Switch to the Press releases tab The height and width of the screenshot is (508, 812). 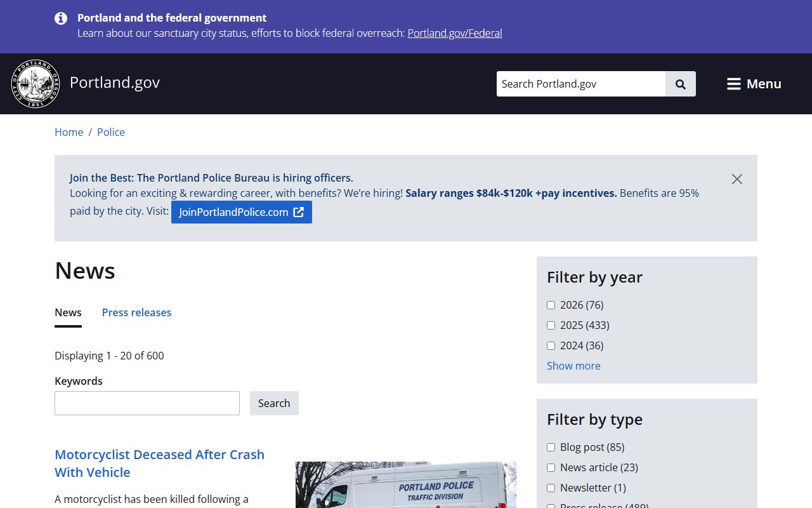136,312
